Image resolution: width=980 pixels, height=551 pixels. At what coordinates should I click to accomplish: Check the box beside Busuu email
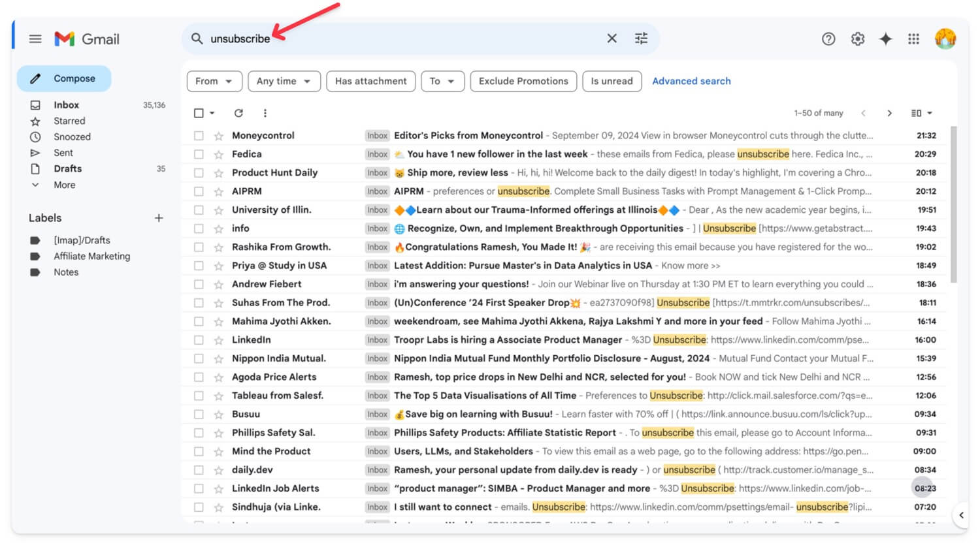click(x=199, y=415)
